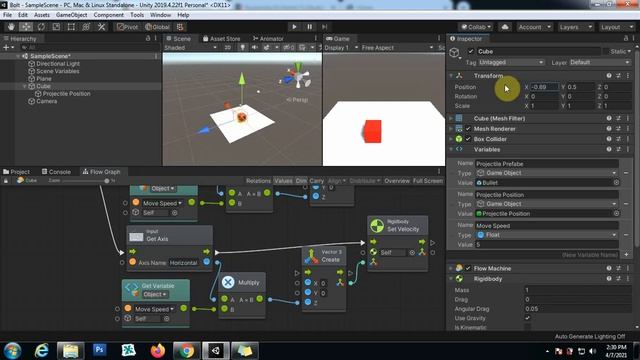
Task: Click the Global toggle button
Action: click(157, 27)
